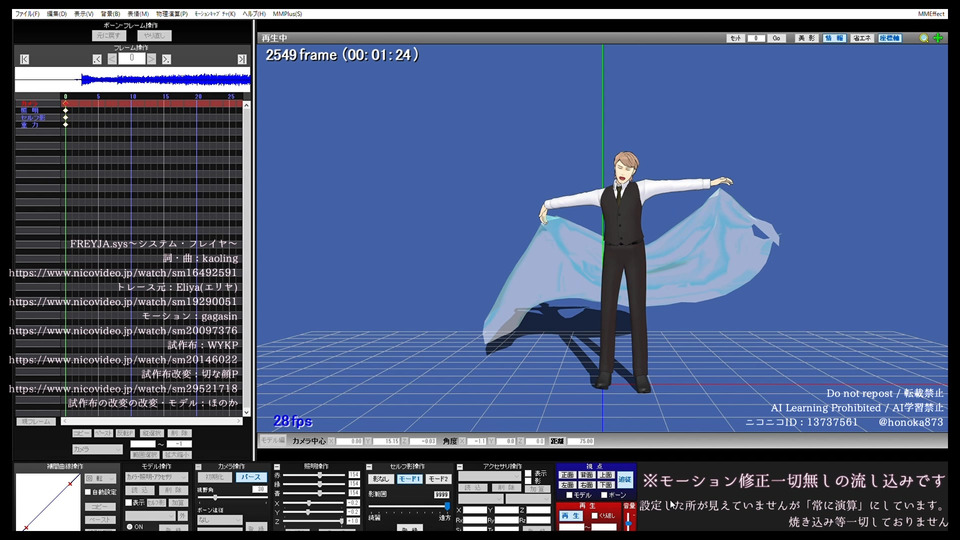Select モード2 self-shadow mode

point(438,479)
